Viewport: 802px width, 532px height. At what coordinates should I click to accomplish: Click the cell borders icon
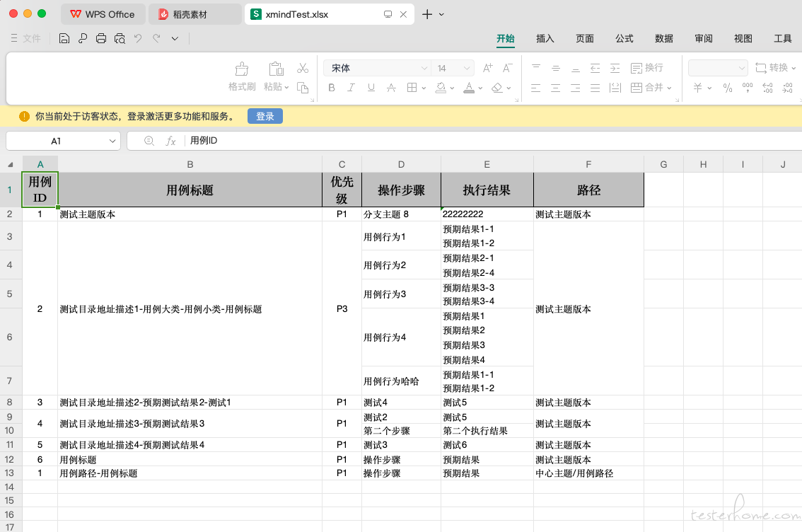pos(412,88)
